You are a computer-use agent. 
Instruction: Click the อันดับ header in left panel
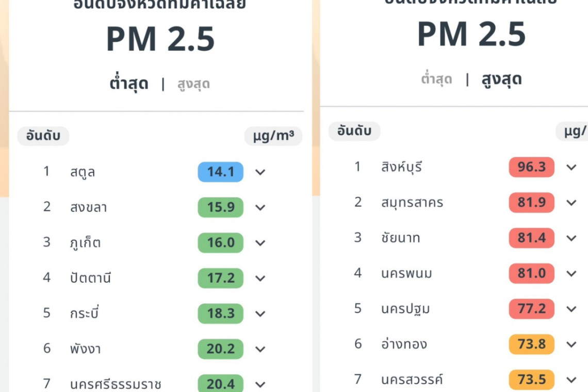point(43,136)
